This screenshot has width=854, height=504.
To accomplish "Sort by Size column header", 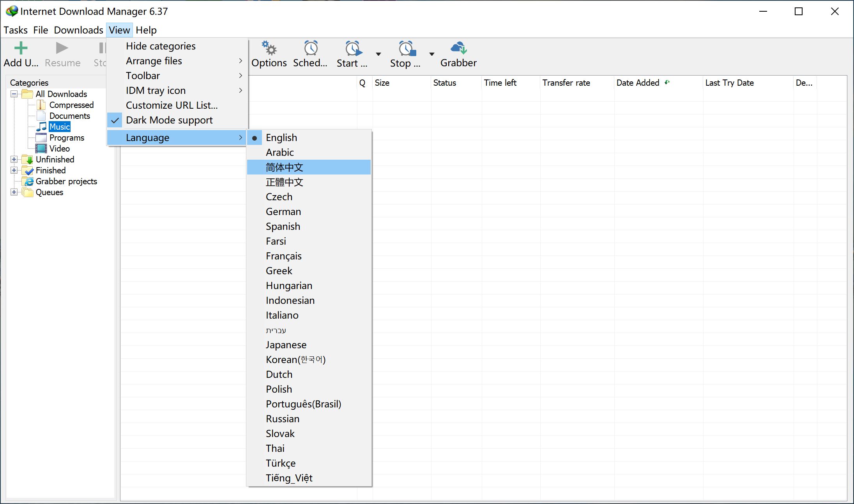I will coord(401,83).
